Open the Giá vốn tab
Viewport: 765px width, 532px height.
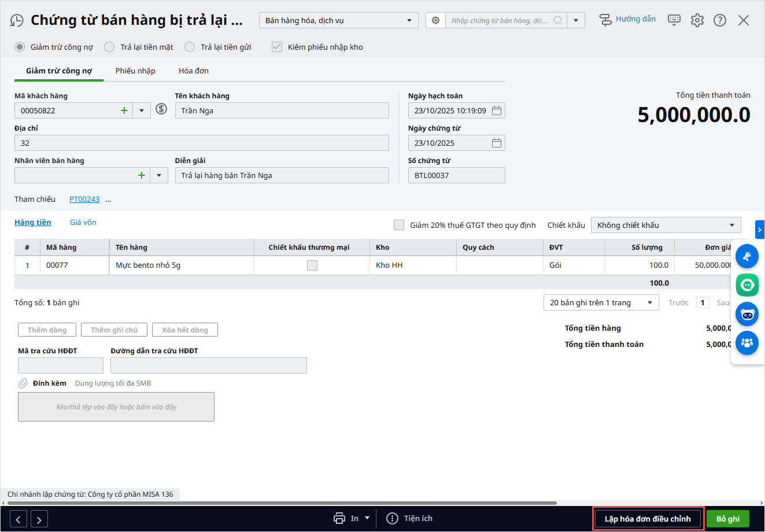point(83,222)
